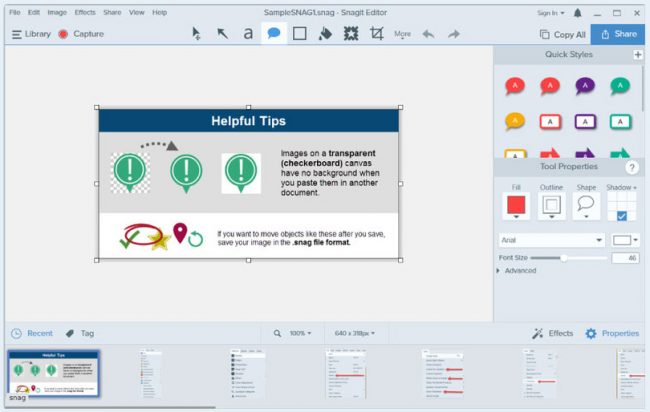
Task: Select the Fill bucket tool
Action: coord(325,34)
